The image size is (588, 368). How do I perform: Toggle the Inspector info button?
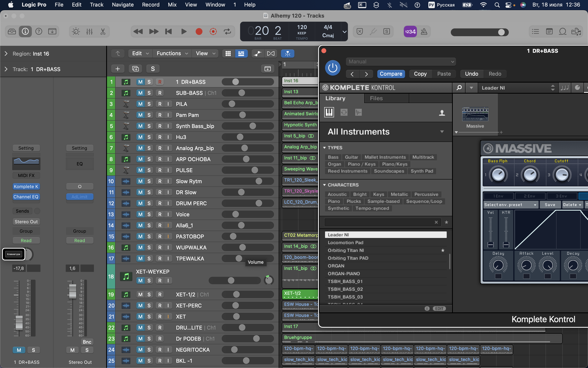pos(25,32)
